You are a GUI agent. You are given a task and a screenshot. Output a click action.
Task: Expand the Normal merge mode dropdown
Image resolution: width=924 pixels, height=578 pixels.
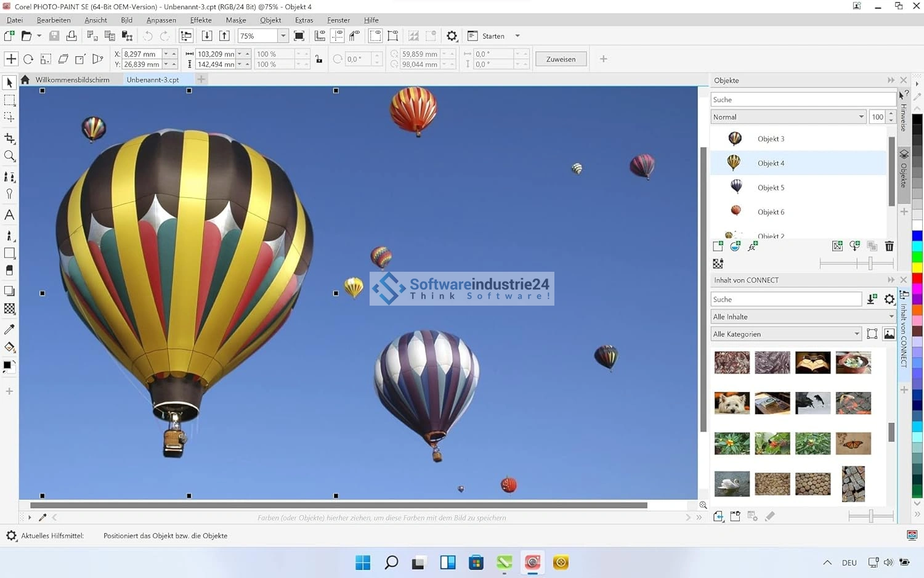(x=861, y=117)
